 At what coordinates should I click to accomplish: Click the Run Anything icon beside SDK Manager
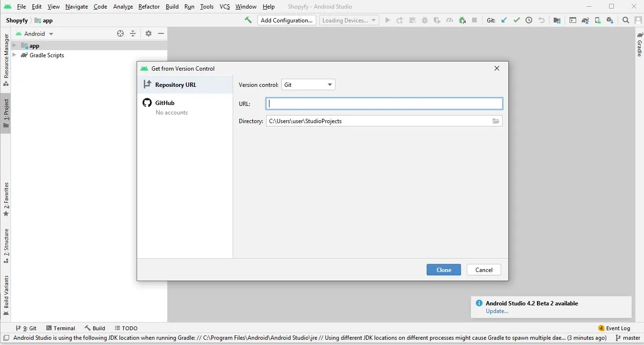[573, 20]
